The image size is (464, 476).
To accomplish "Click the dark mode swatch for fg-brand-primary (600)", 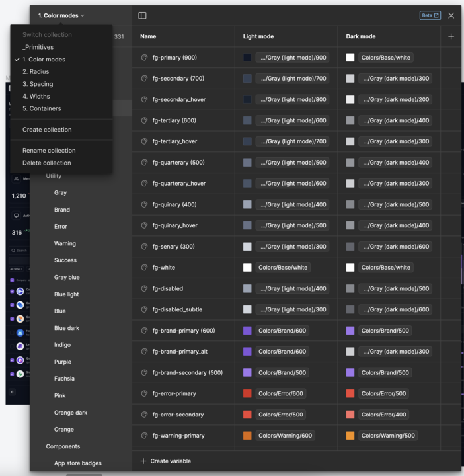I will click(x=350, y=331).
